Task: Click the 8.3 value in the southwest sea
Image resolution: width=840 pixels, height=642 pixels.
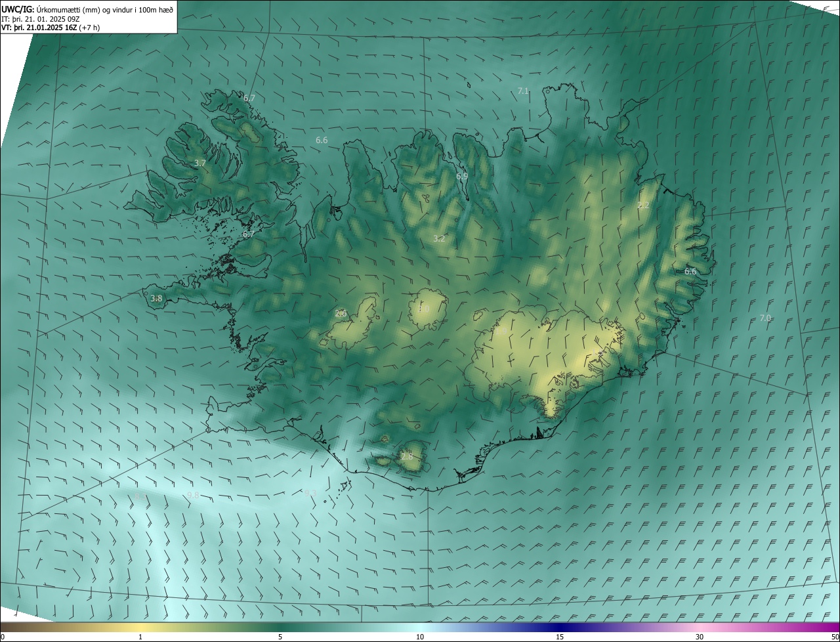Action: pos(141,498)
